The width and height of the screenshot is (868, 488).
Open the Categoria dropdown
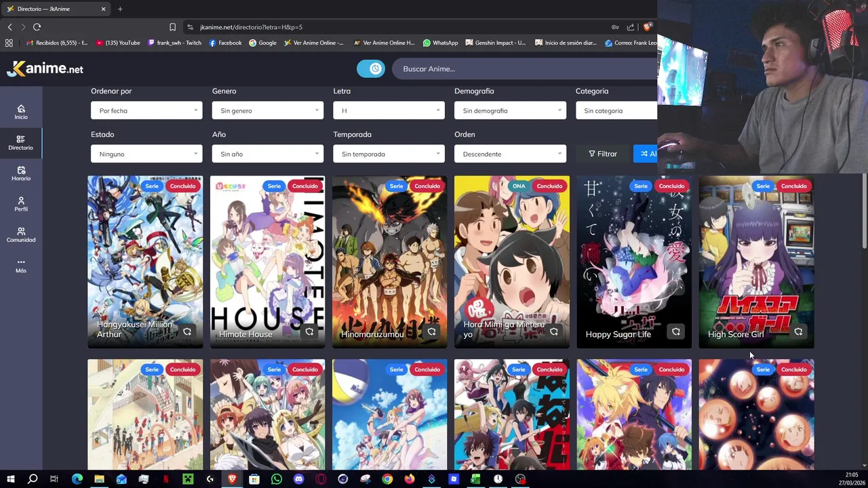point(616,110)
